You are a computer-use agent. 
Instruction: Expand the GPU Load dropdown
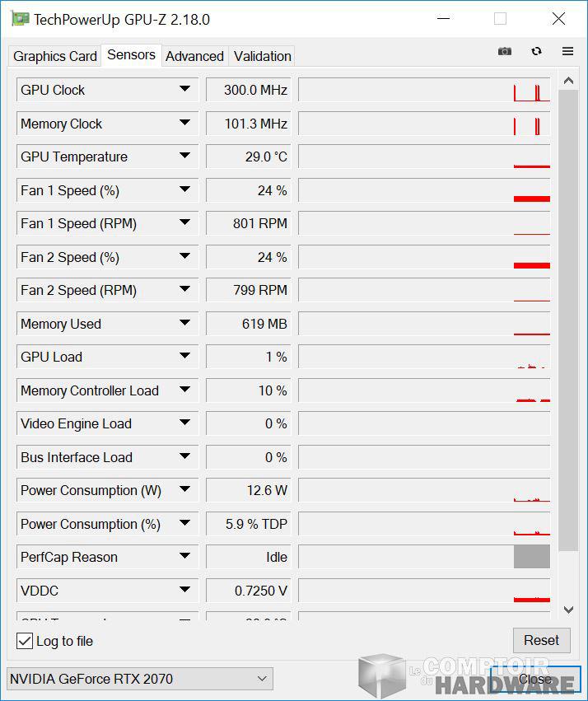click(x=185, y=357)
